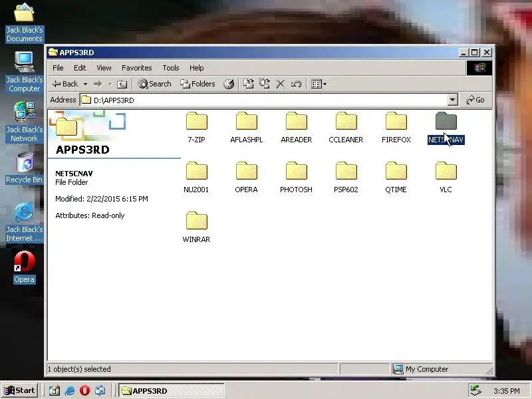Click the Copy To toolbar icon
The height and width of the screenshot is (399, 532).
[x=264, y=84]
